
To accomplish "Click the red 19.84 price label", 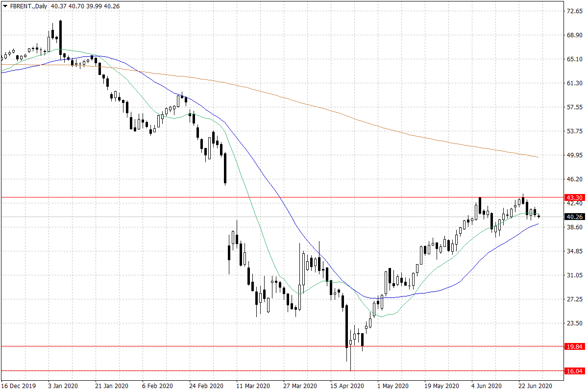I will (573, 346).
